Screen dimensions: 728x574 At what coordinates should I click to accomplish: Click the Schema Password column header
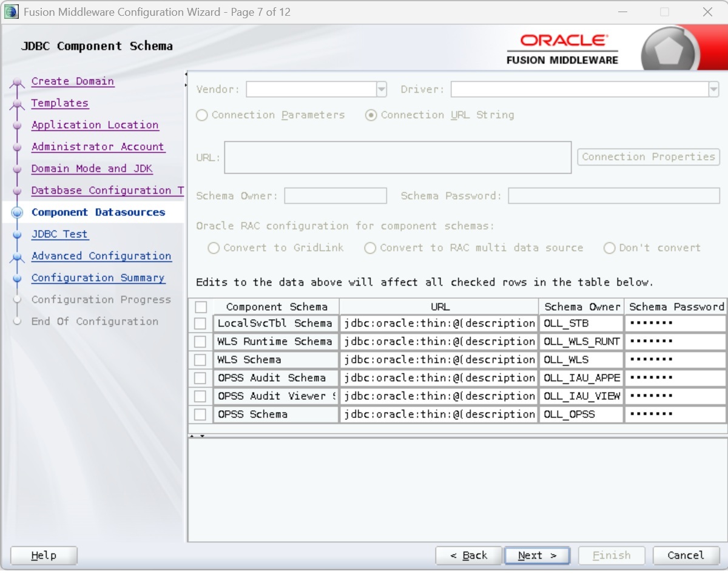click(676, 307)
